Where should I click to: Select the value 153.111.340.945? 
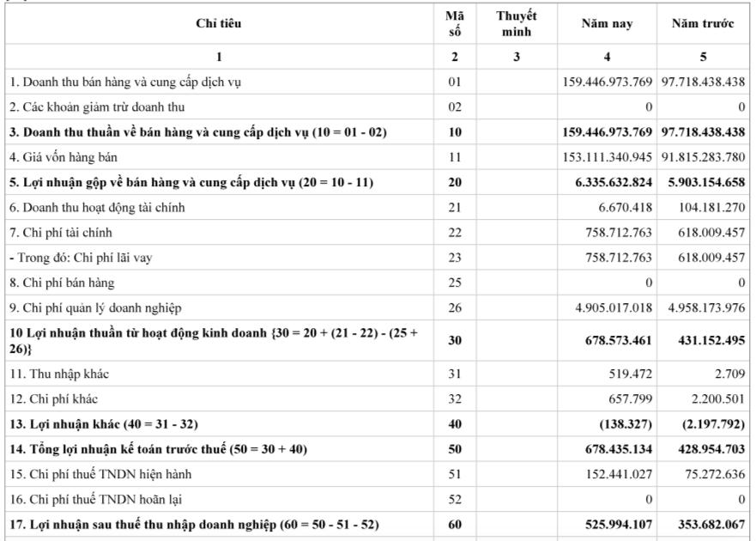pos(606,157)
